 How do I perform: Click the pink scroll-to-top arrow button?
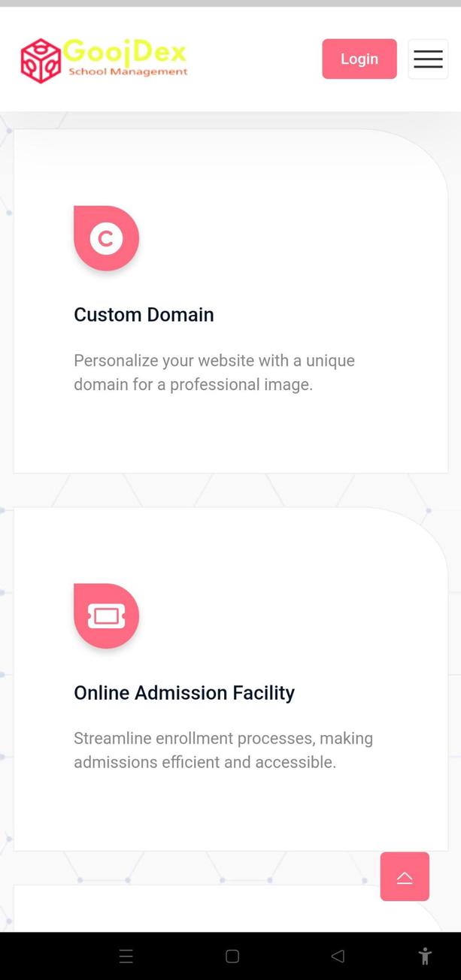tap(405, 876)
